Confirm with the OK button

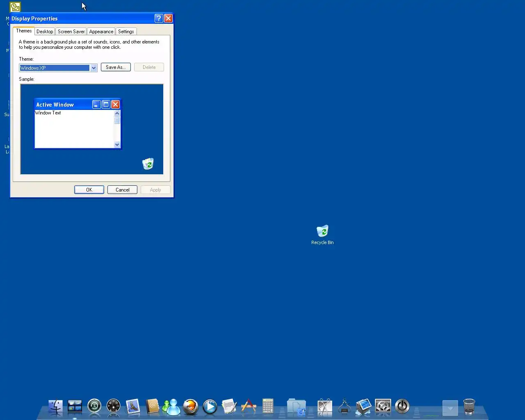tap(89, 190)
